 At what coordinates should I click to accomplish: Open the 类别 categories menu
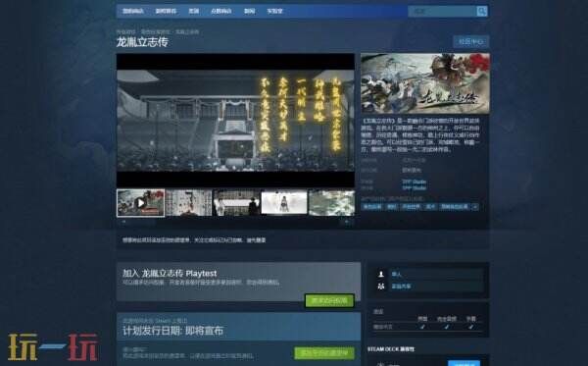pyautogui.click(x=193, y=11)
